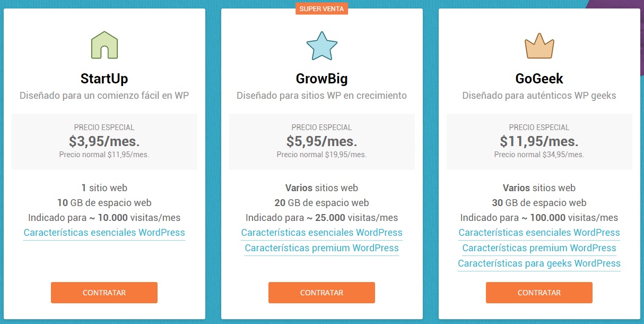Click the GrowBig star icon

tap(321, 46)
